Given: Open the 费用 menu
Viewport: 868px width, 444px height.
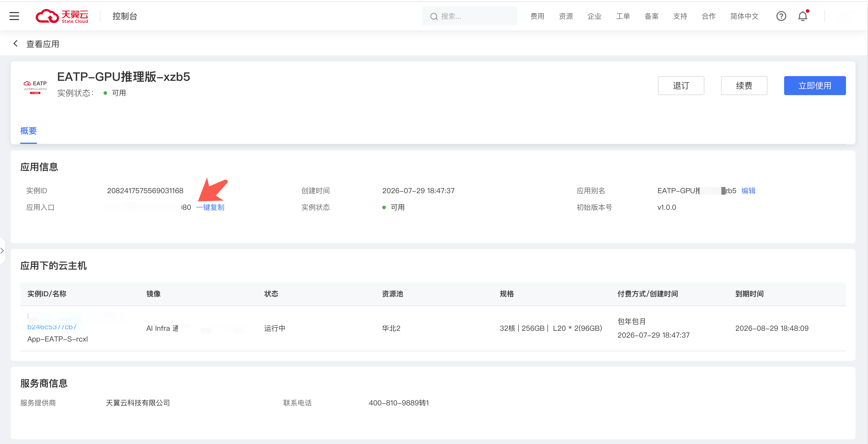Looking at the screenshot, I should click(537, 16).
